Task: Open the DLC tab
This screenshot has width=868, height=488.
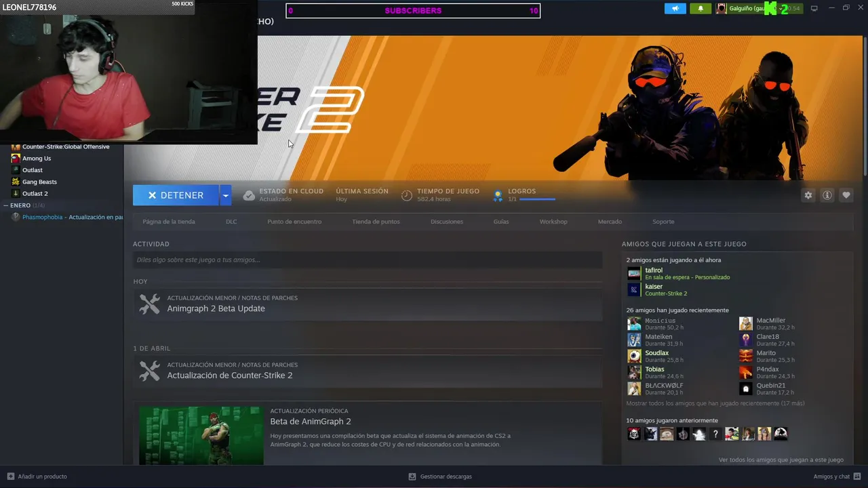Action: click(231, 222)
